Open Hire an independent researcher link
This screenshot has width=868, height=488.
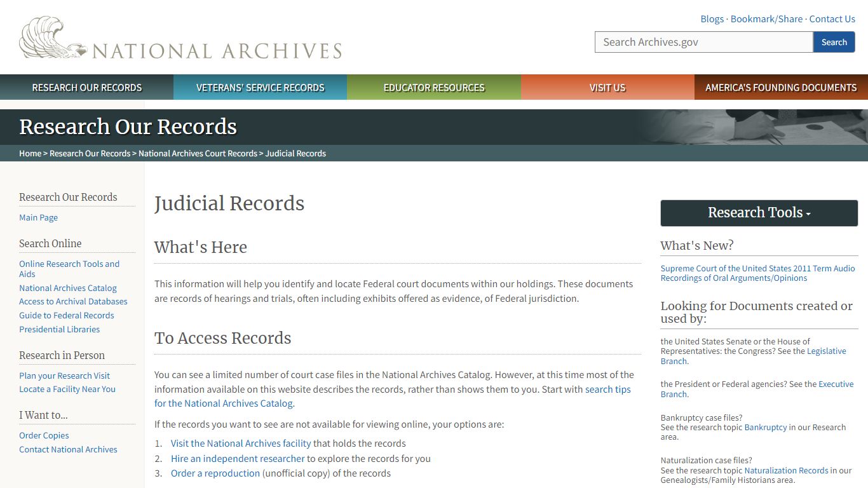[238, 458]
